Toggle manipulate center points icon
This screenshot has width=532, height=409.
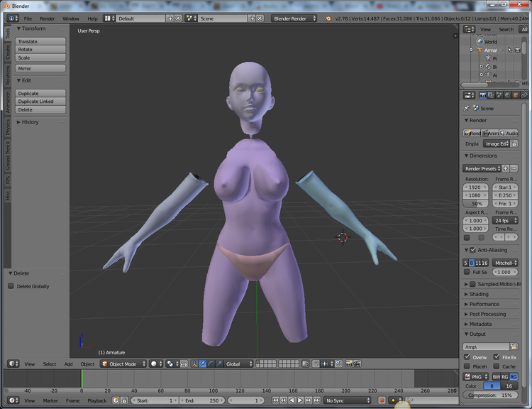[x=184, y=364]
